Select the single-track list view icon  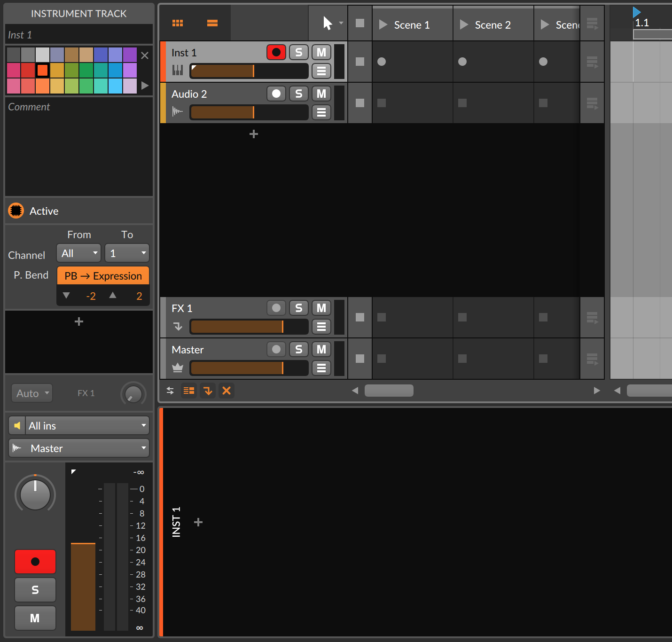point(212,23)
